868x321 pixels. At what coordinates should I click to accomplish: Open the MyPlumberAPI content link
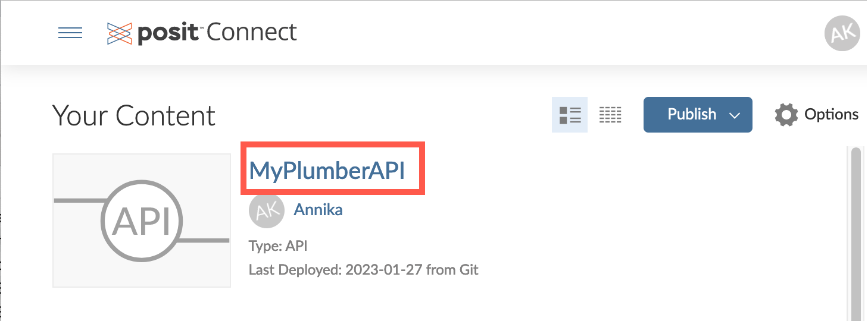point(327,171)
